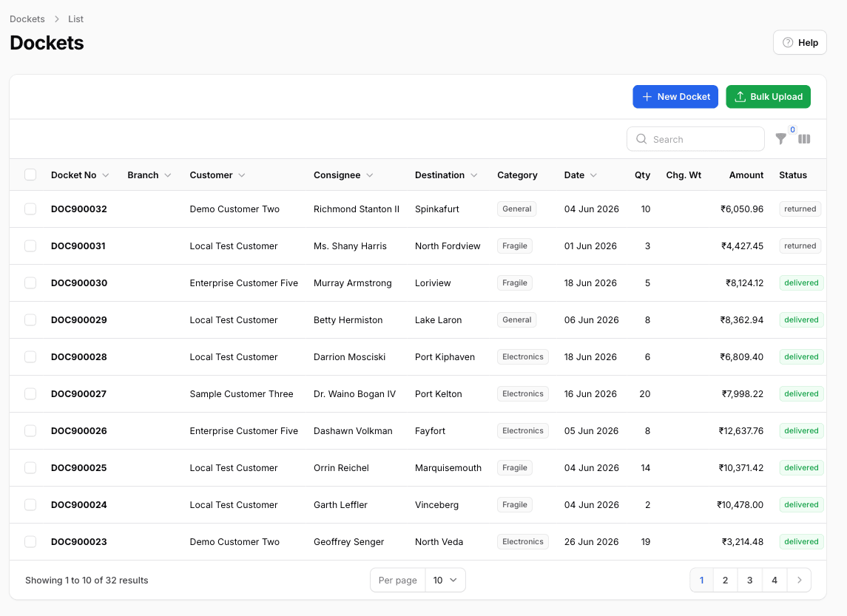
Task: Sort by Destination column
Action: [445, 175]
